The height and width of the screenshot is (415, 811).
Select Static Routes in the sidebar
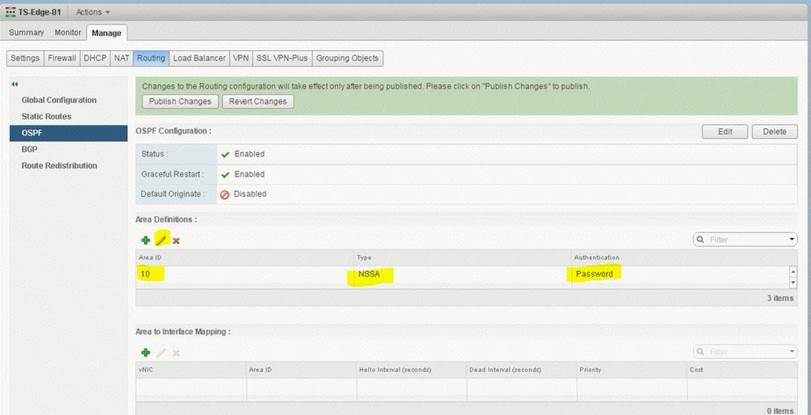46,116
